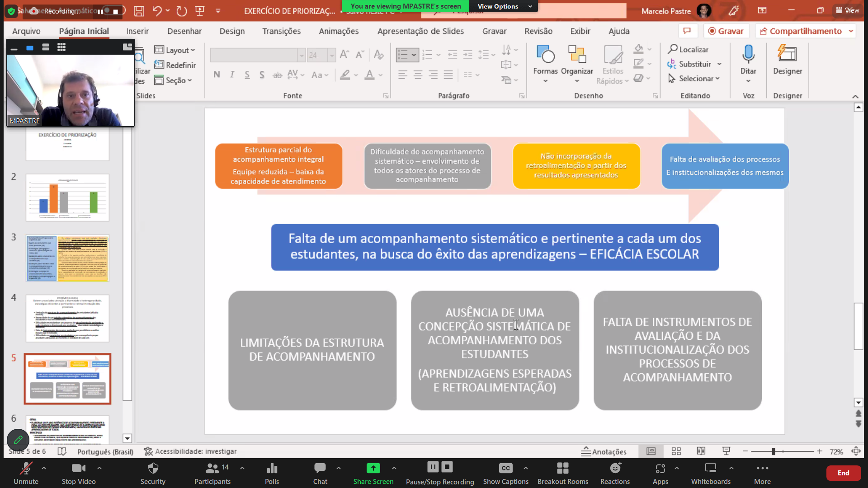
Task: Click the Redo circular arrow icon
Action: pos(182,11)
